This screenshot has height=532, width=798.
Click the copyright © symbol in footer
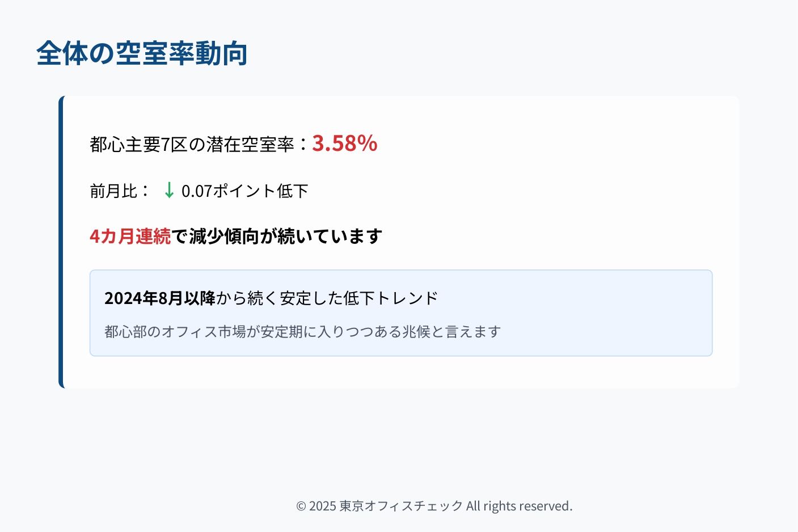301,506
